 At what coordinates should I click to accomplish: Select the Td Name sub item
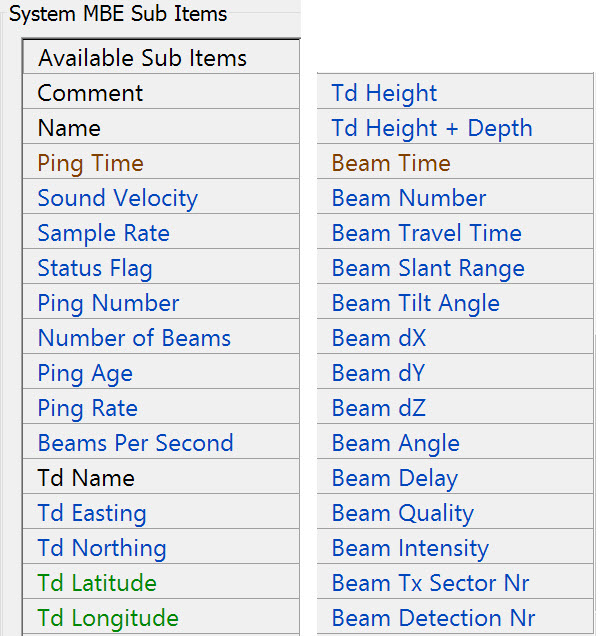coord(86,478)
